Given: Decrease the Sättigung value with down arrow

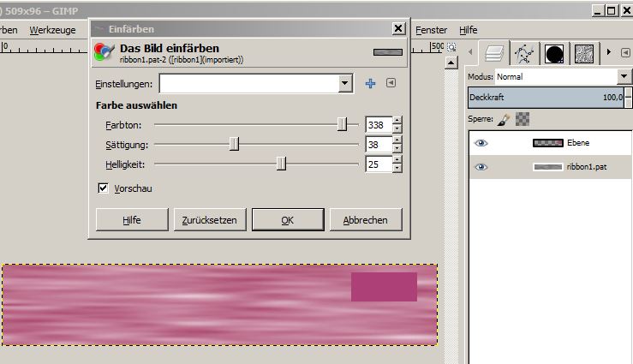Looking at the screenshot, I should click(397, 148).
